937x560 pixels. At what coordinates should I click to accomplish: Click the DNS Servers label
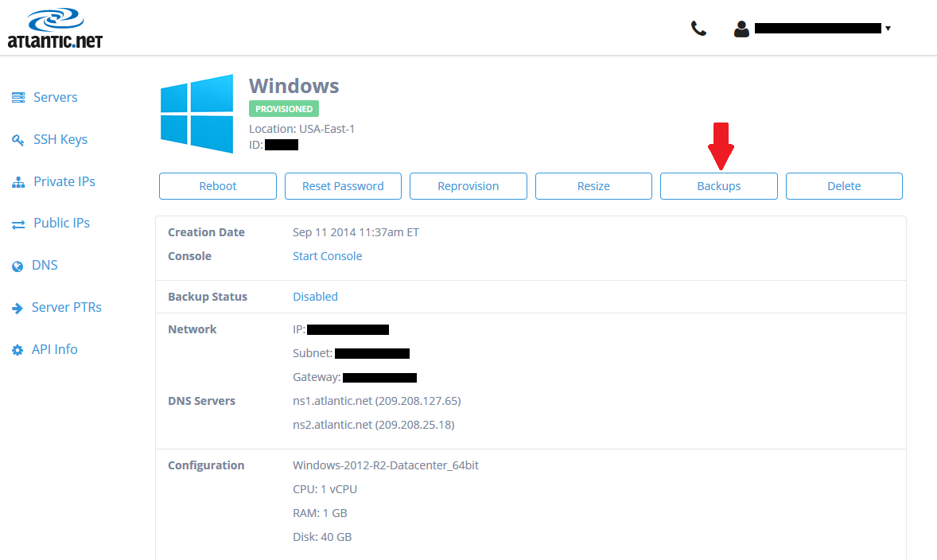tap(201, 400)
